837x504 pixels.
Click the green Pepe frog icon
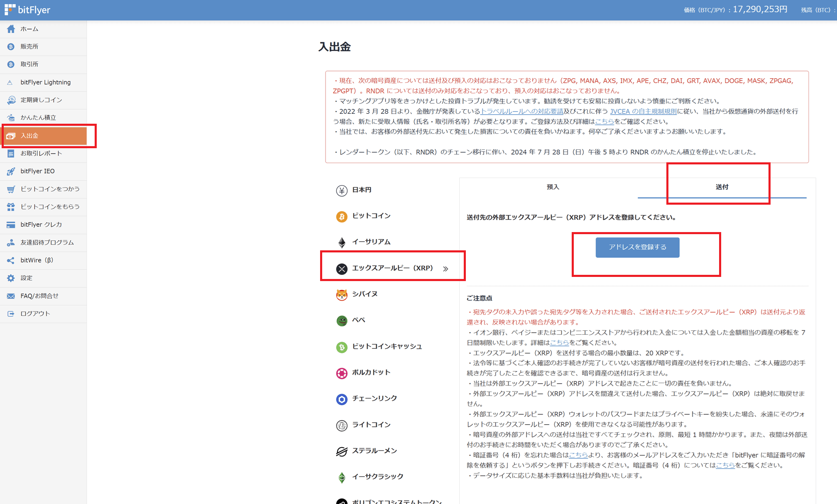click(x=342, y=321)
